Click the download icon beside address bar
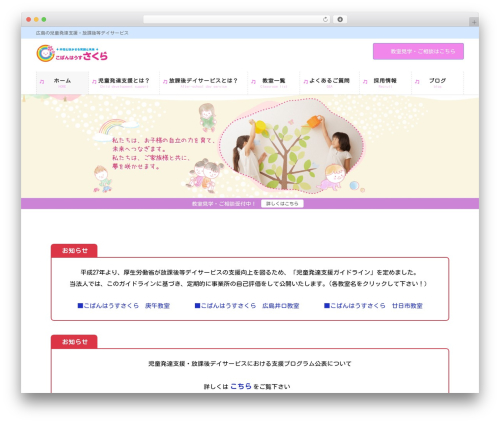The width and height of the screenshot is (500, 423). tap(340, 19)
